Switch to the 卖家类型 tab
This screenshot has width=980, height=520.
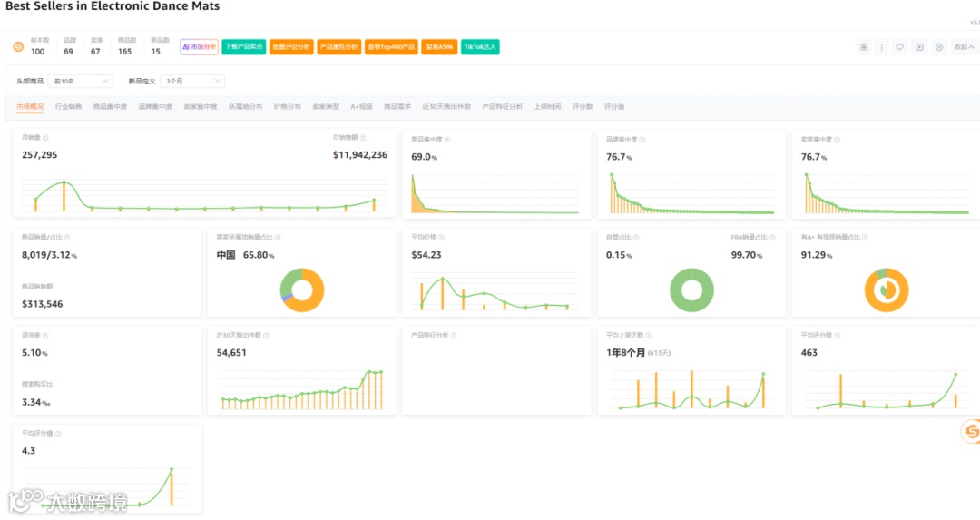(326, 107)
